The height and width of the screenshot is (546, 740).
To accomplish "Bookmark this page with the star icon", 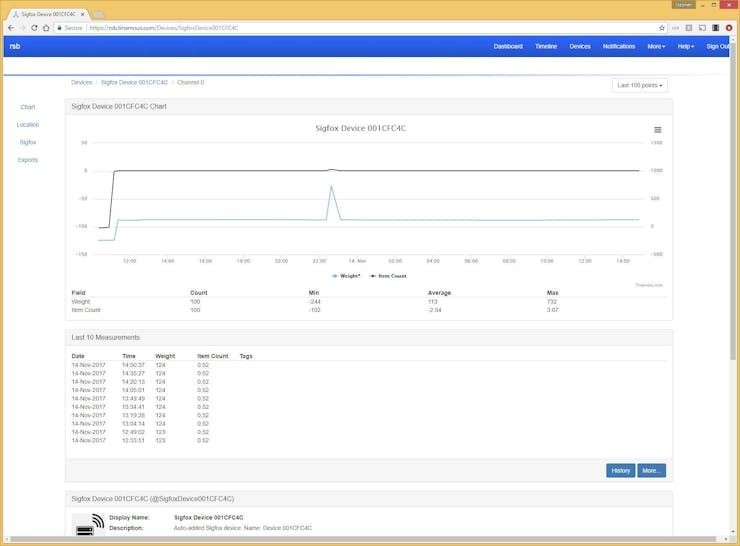I will 661,28.
